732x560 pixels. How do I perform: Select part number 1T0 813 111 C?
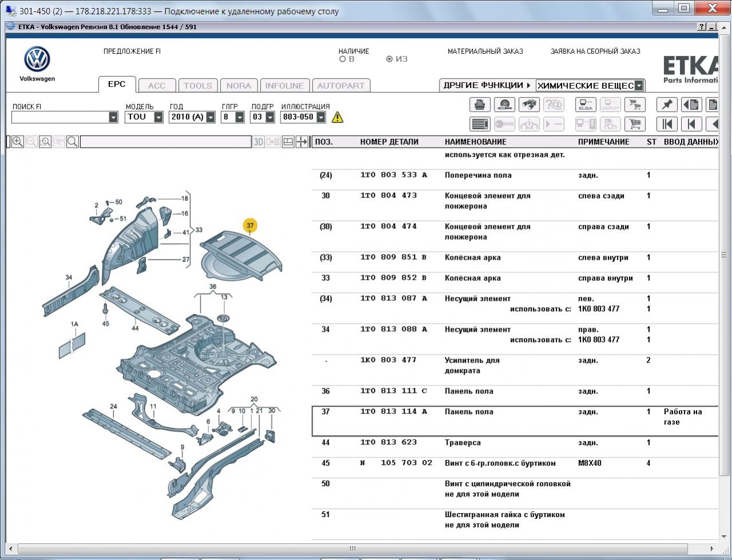(394, 391)
